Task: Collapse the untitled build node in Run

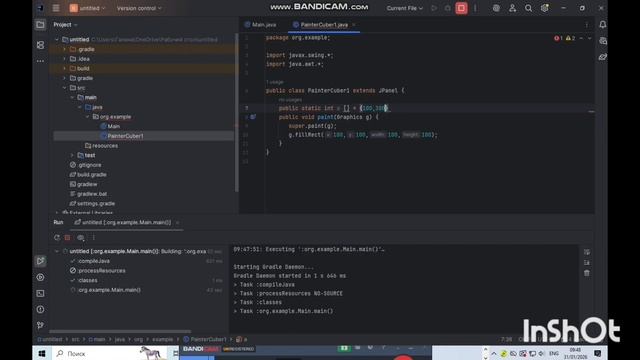Action: (56, 251)
